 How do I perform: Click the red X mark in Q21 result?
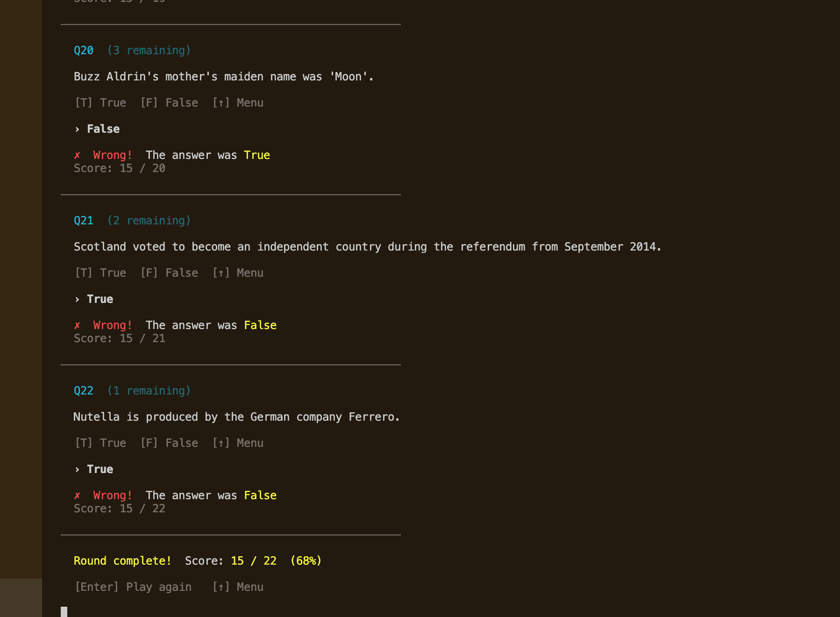click(x=77, y=325)
